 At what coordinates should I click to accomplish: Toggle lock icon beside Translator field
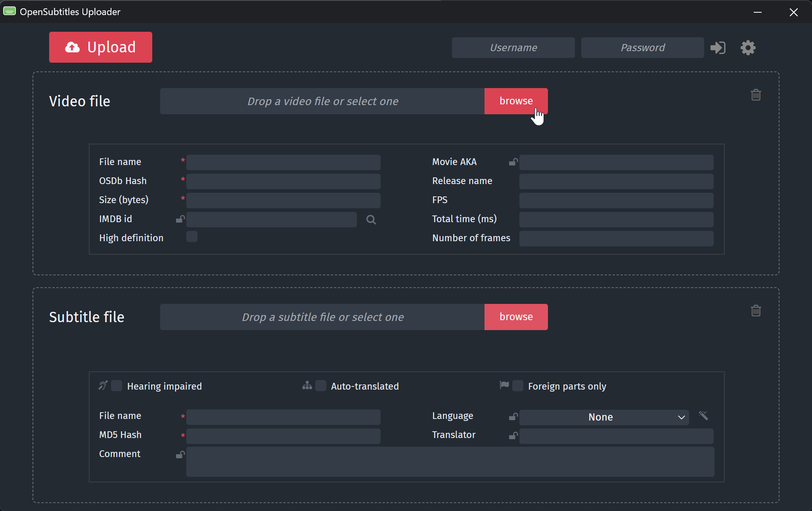[x=513, y=436]
